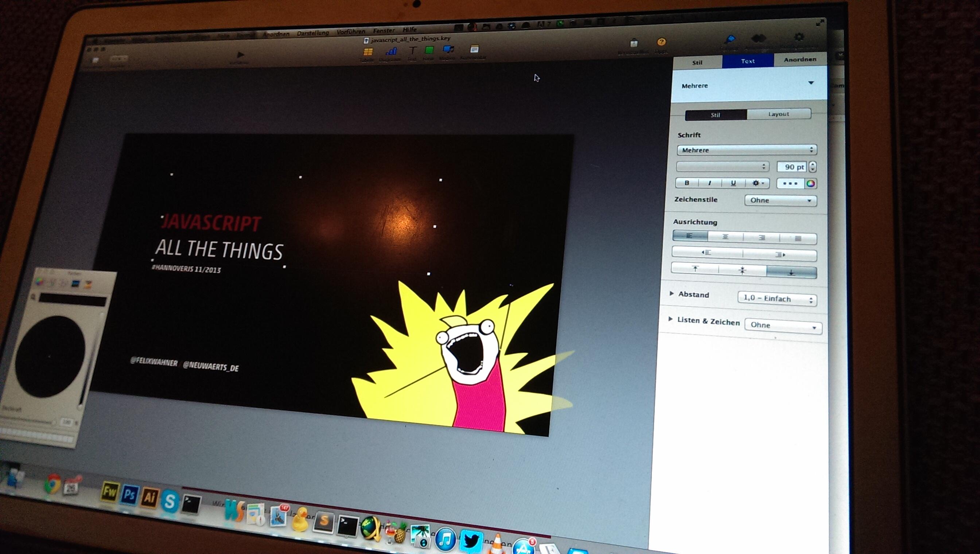
Task: Open the share icon in the toolbar
Action: click(x=634, y=43)
